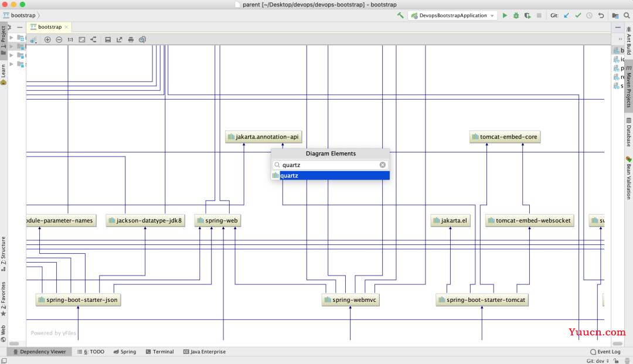Select the jakarta.annotation-api node
633x364 pixels.
click(264, 137)
